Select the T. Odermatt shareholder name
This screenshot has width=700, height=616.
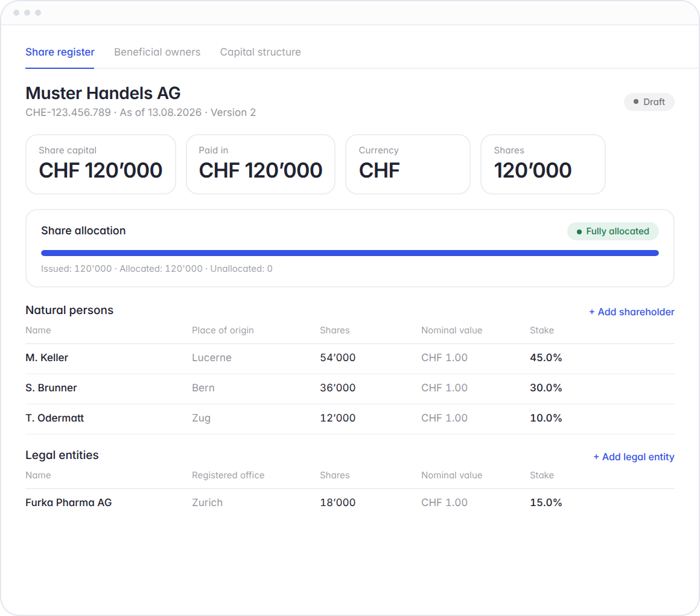point(55,418)
